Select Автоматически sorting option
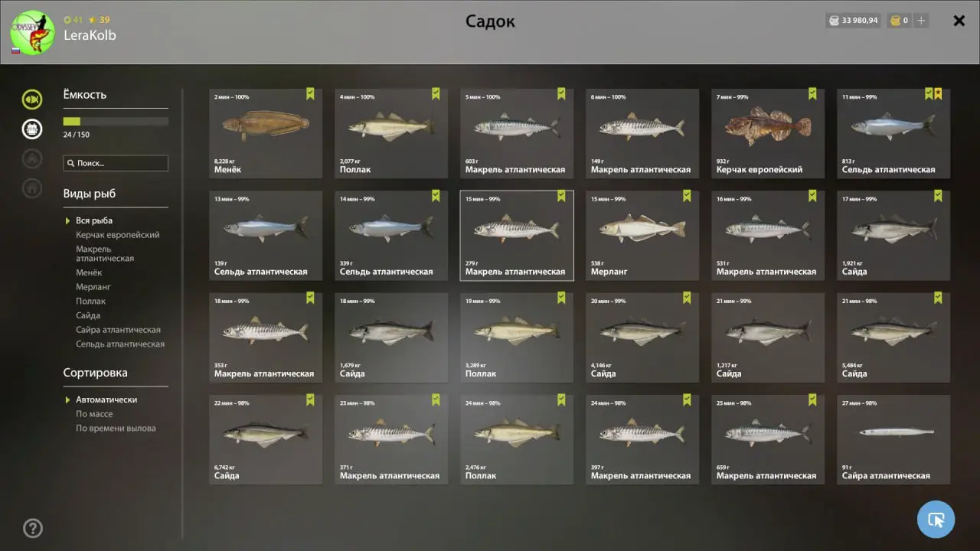Viewport: 980px width, 551px height. click(x=106, y=399)
